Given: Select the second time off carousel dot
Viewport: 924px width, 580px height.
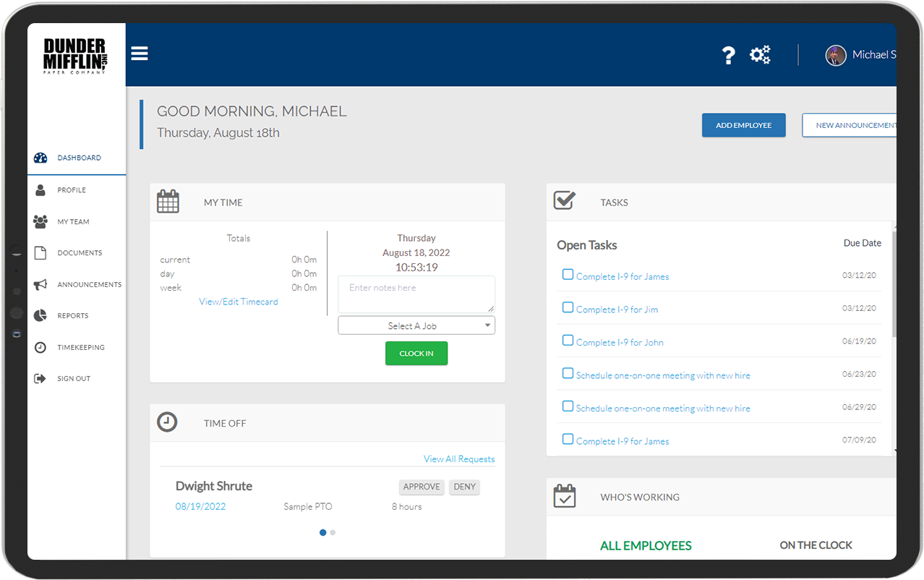Looking at the screenshot, I should 333,532.
